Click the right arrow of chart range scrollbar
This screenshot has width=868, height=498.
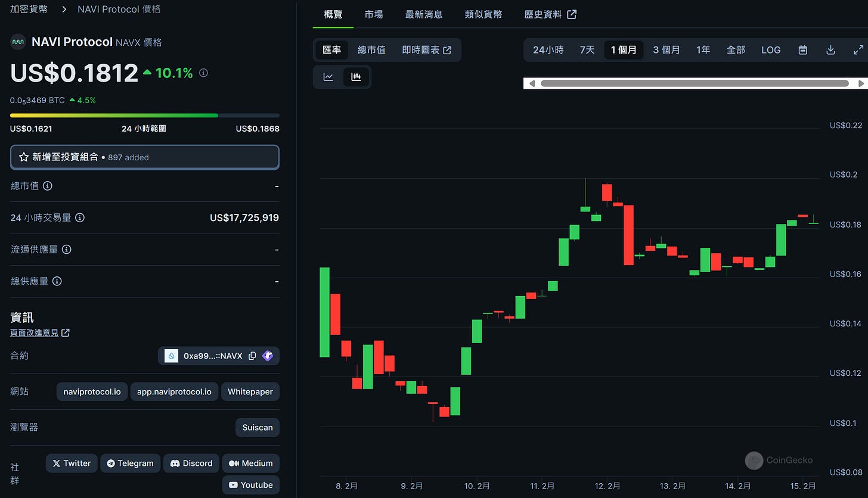(x=861, y=83)
